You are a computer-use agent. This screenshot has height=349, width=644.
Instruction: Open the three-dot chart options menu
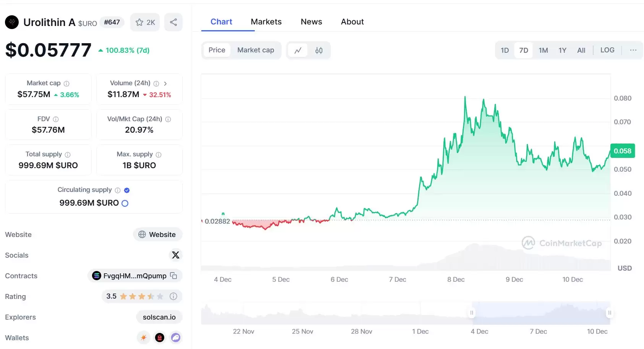tap(633, 50)
